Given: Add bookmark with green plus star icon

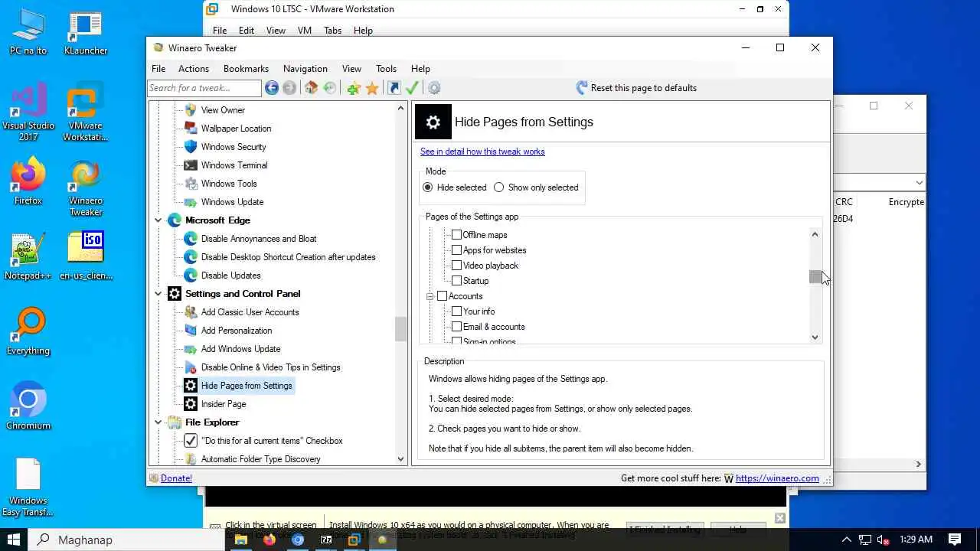Looking at the screenshot, I should coord(353,88).
